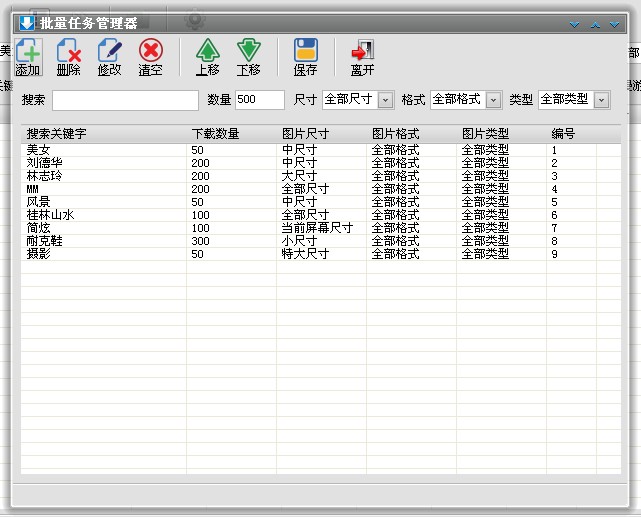
Task: Click the 添加 (add) task icon
Action: [x=28, y=57]
